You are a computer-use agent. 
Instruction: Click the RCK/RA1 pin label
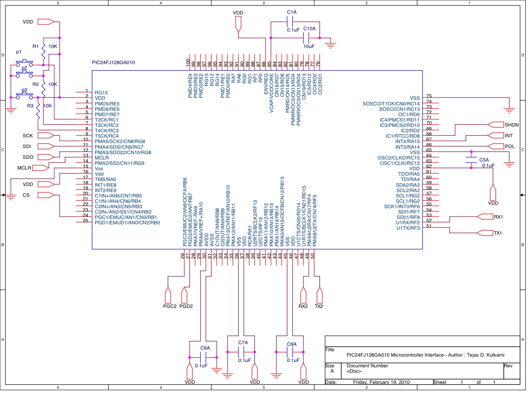click(250, 236)
